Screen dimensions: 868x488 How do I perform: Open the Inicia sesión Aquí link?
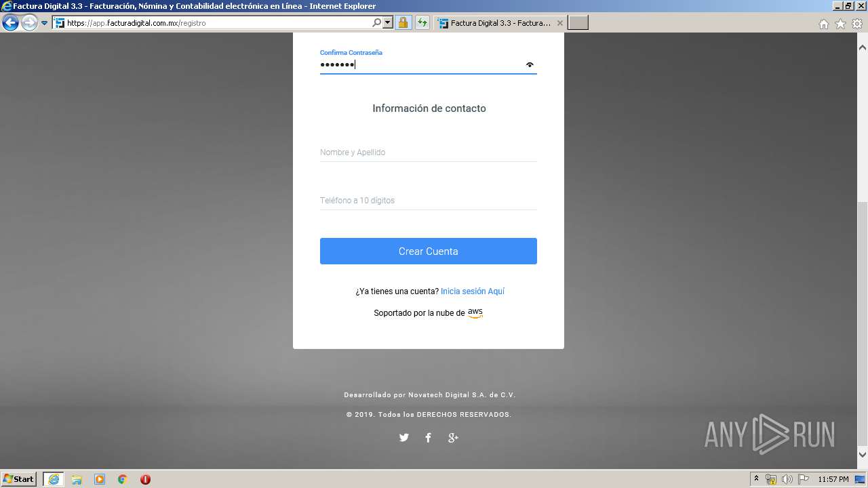(x=473, y=291)
